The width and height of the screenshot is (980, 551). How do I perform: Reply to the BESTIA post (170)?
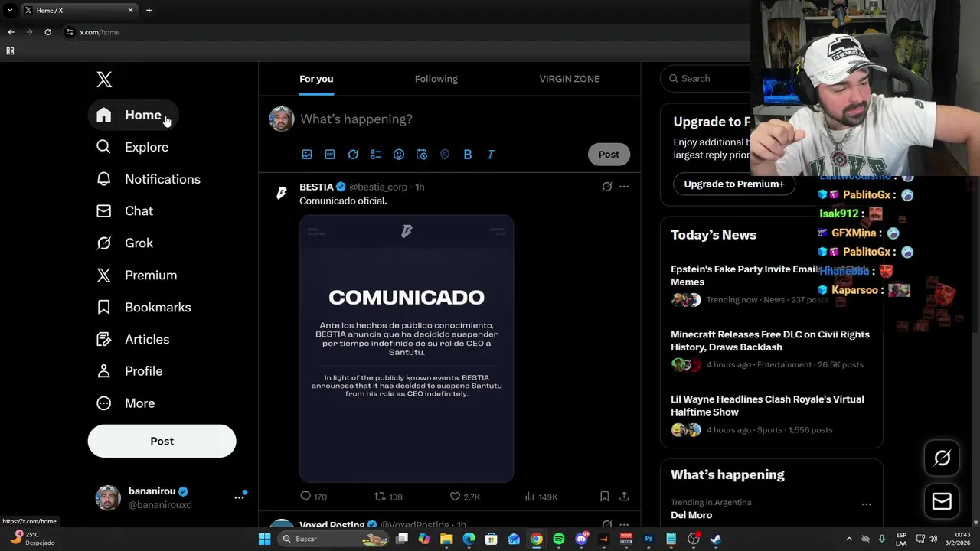tap(314, 497)
